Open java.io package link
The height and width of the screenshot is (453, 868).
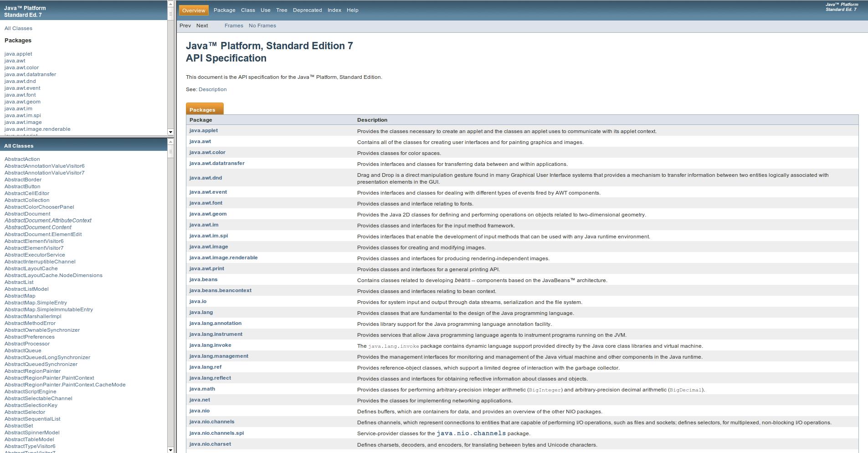coord(198,301)
